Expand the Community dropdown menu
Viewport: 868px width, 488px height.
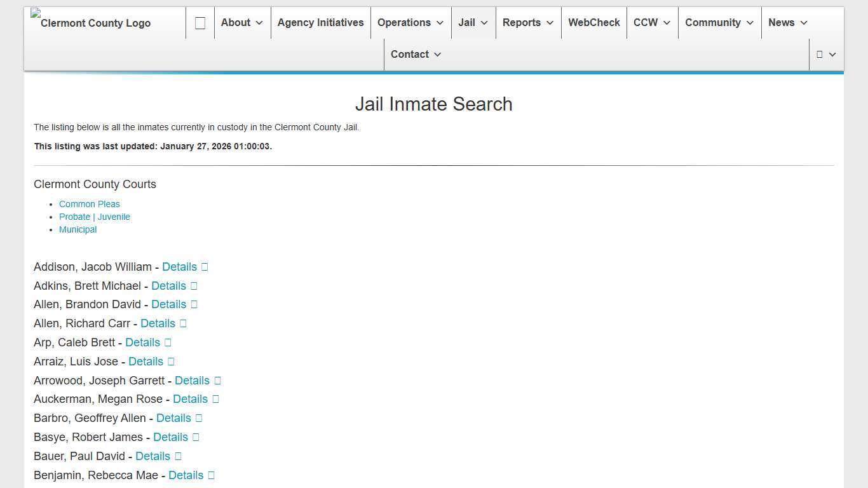(719, 22)
